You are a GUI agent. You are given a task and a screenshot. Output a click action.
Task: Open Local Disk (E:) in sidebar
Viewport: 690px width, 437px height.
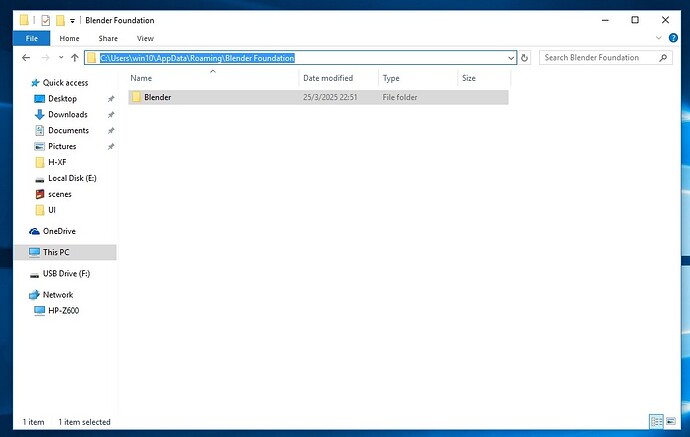[x=72, y=178]
